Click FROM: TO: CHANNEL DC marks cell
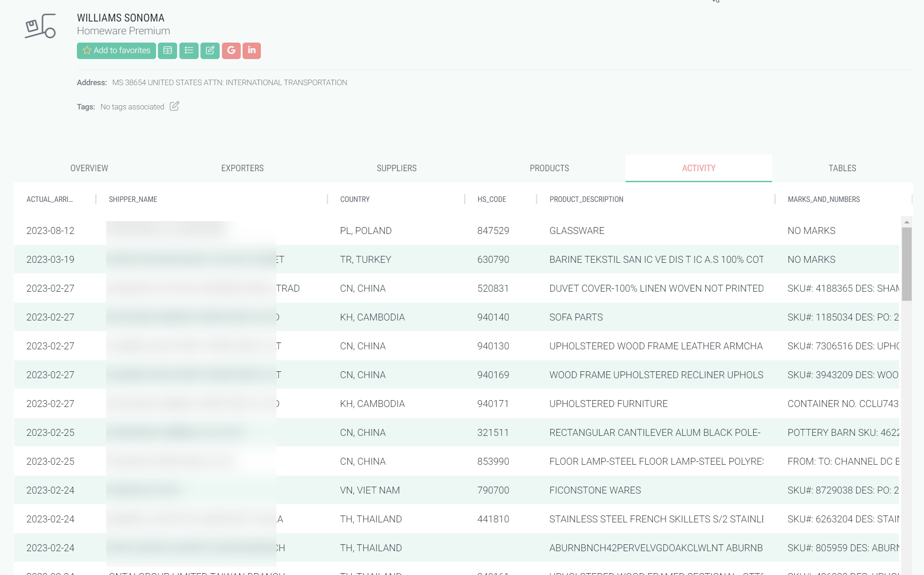 [x=843, y=461]
